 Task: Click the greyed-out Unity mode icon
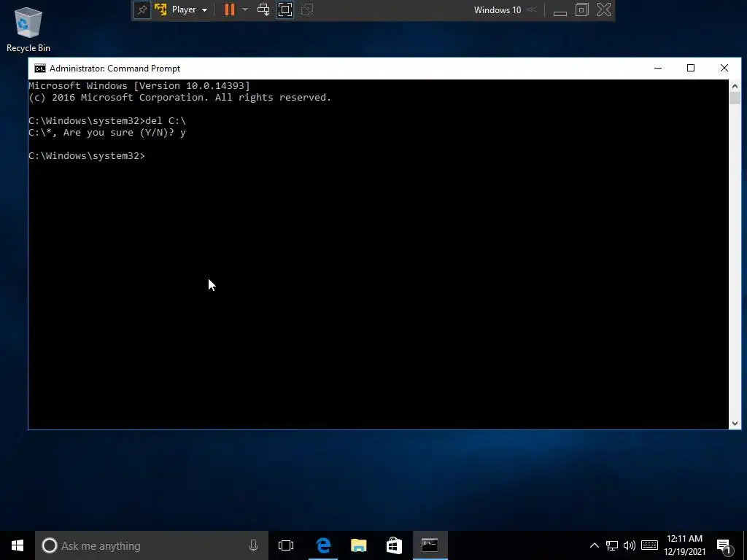click(x=307, y=9)
